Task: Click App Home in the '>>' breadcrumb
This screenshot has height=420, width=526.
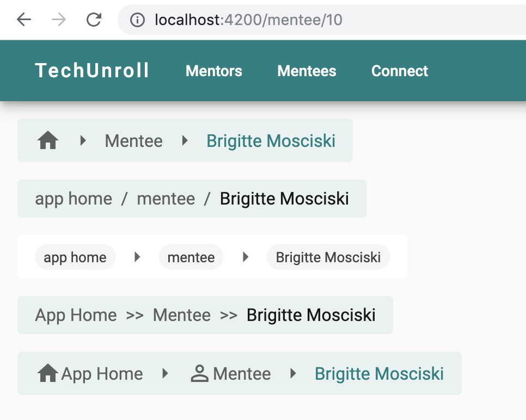Action: (76, 315)
